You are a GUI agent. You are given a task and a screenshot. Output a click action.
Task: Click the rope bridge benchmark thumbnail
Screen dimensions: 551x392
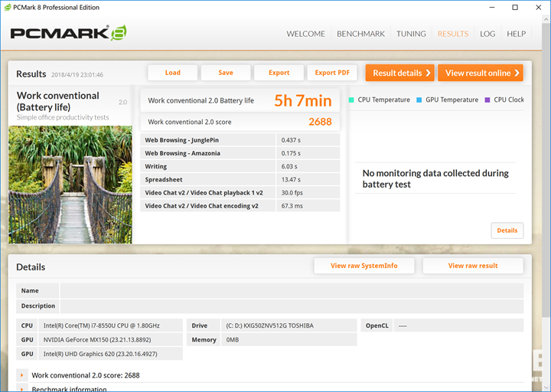(x=70, y=185)
